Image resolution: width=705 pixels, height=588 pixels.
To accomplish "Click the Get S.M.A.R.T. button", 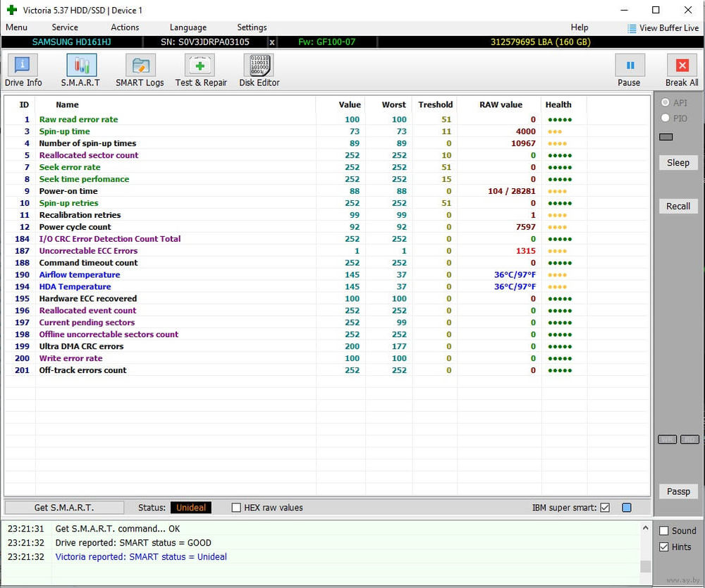I will pyautogui.click(x=64, y=508).
